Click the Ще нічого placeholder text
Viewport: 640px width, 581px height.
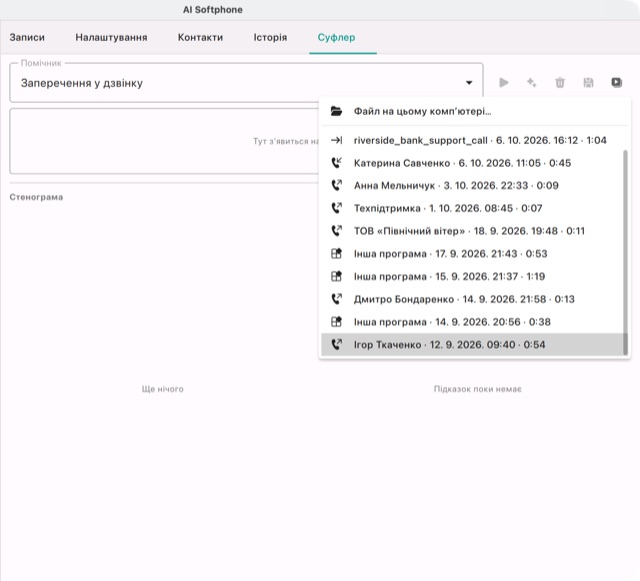coord(162,389)
